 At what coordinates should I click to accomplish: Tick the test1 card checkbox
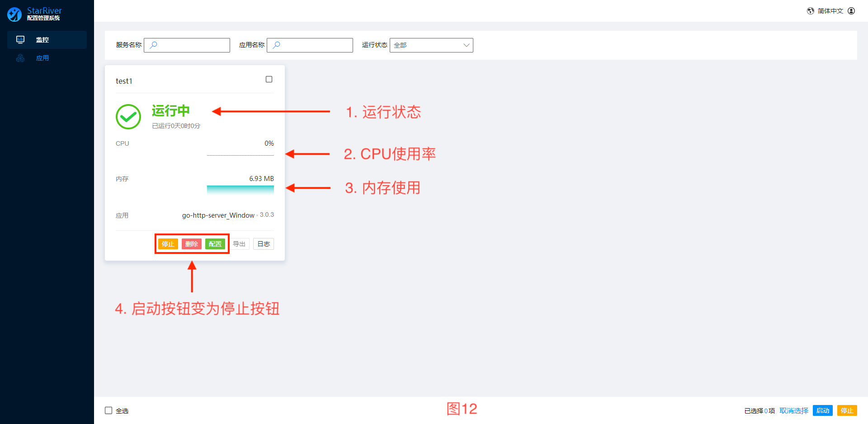click(x=269, y=79)
